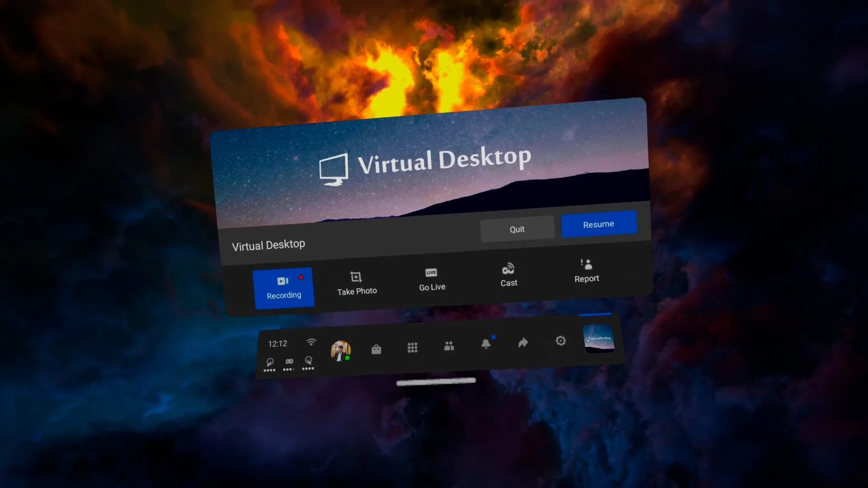
Task: Click Take Photo icon
Action: tap(356, 283)
